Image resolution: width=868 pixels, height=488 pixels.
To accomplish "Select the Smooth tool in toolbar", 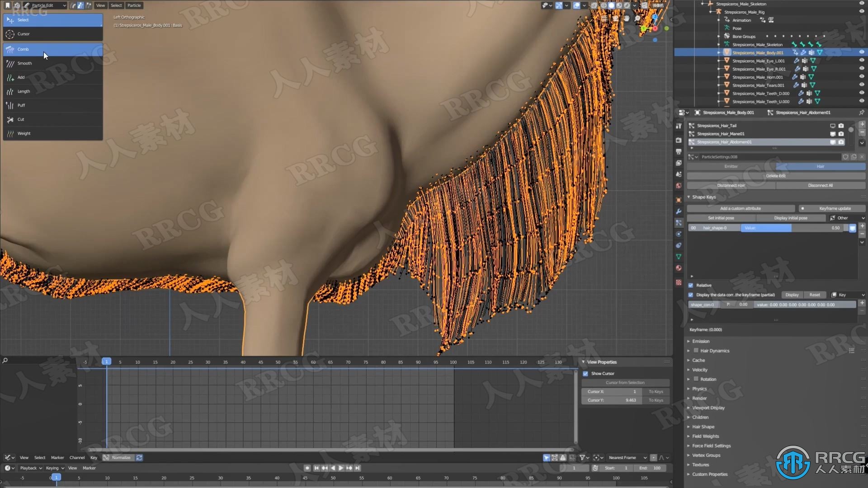I will [24, 62].
